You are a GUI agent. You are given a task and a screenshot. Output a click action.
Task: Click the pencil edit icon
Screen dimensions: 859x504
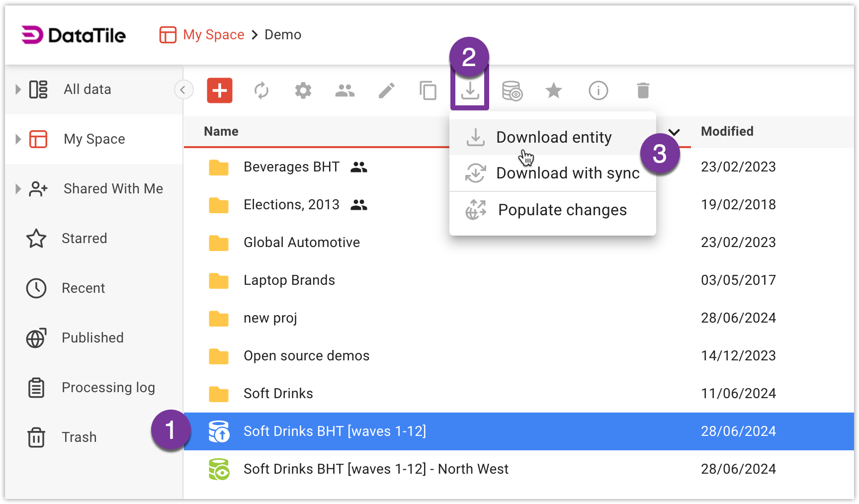click(387, 90)
